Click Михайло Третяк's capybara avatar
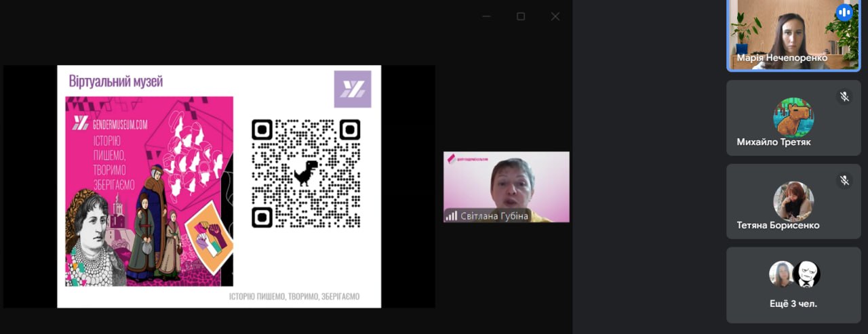Image resolution: width=868 pixels, height=334 pixels. click(793, 117)
